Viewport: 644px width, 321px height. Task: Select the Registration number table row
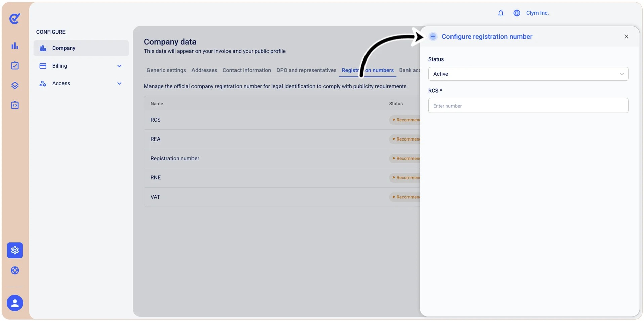[x=282, y=158]
